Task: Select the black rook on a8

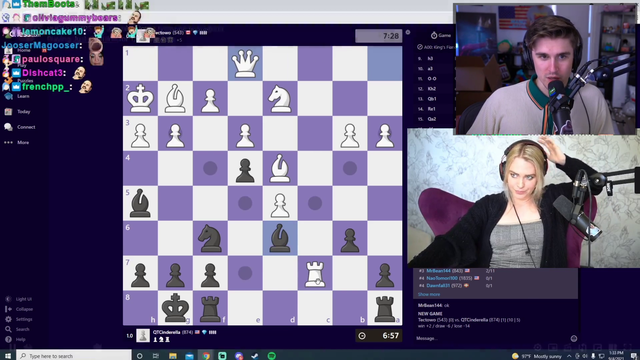Action: [x=384, y=308]
